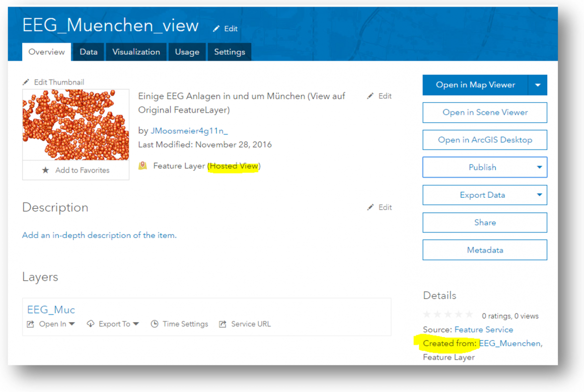Click the Description heading
This screenshot has height=392, width=584.
tap(55, 207)
